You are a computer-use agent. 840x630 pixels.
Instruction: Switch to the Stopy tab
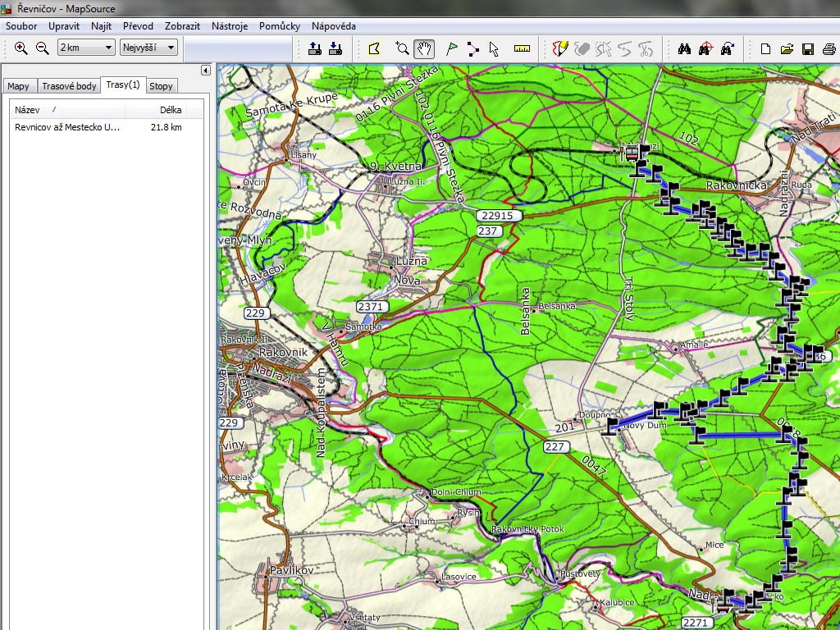tap(161, 86)
